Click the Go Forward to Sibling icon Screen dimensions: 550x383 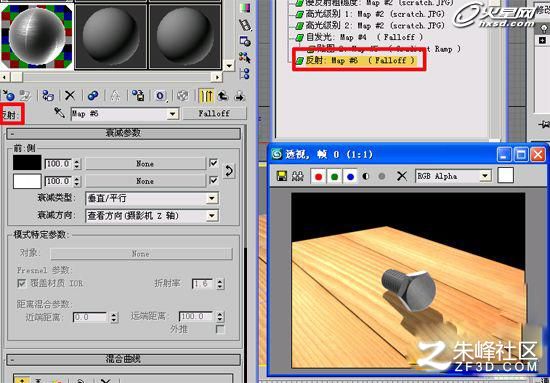pos(240,96)
